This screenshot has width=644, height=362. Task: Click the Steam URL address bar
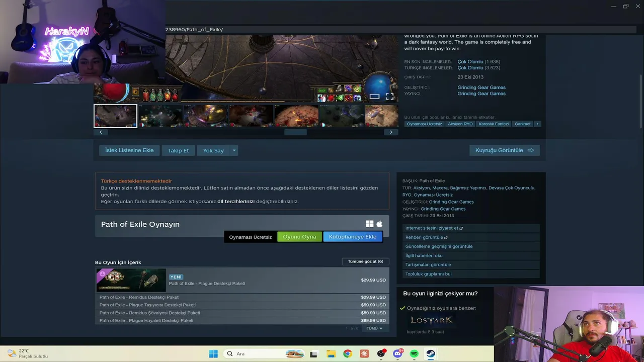point(400,30)
